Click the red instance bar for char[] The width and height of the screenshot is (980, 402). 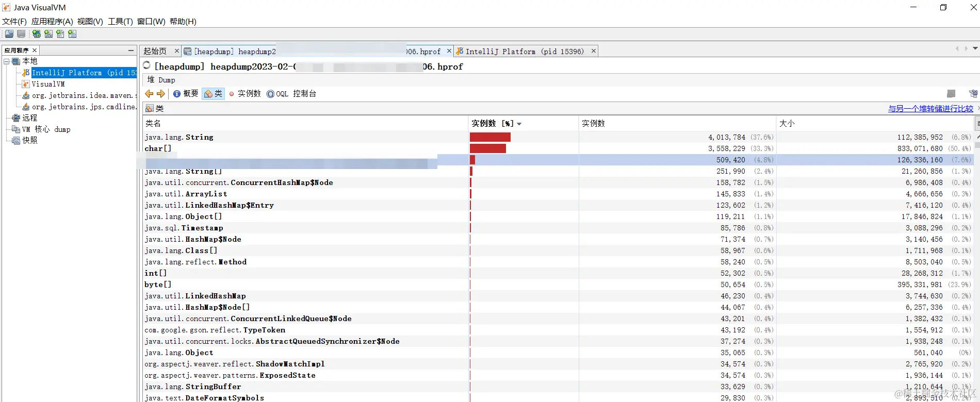pos(488,148)
